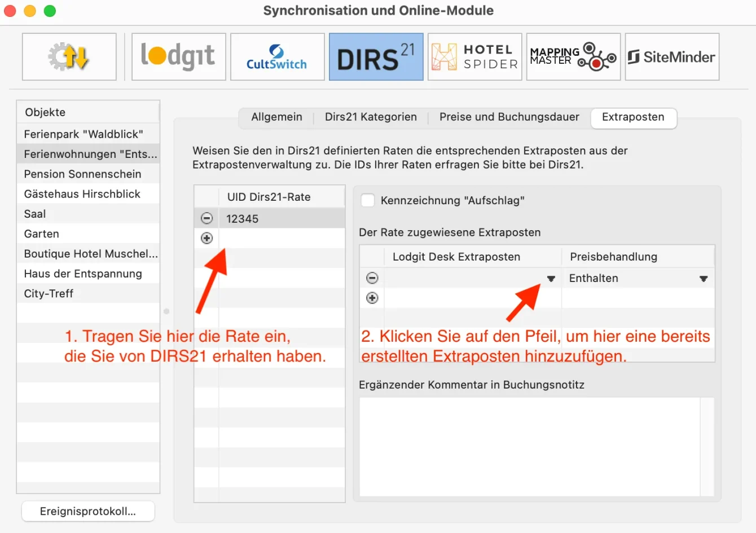Minimize the window with the yellow button
Image resolution: width=756 pixels, height=533 pixels.
[x=30, y=11]
